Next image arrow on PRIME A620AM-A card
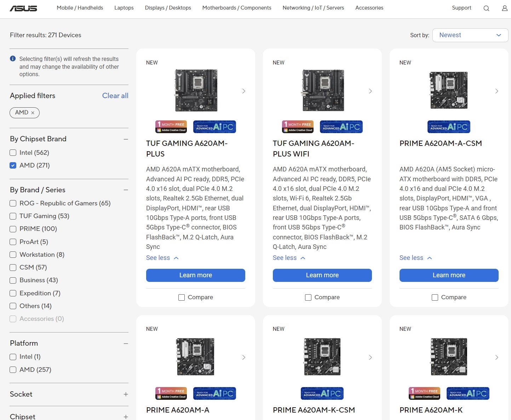This screenshot has height=420, width=511. click(243, 357)
